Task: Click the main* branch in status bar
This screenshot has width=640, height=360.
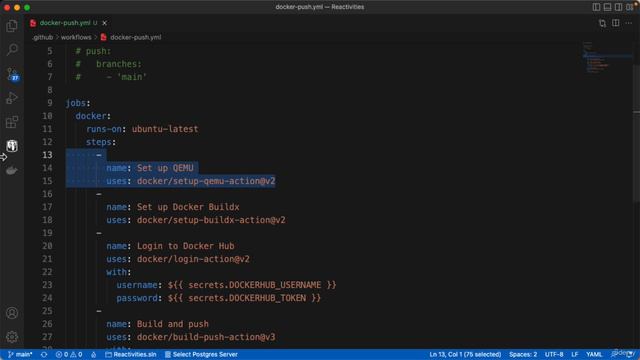Action: tap(20, 354)
